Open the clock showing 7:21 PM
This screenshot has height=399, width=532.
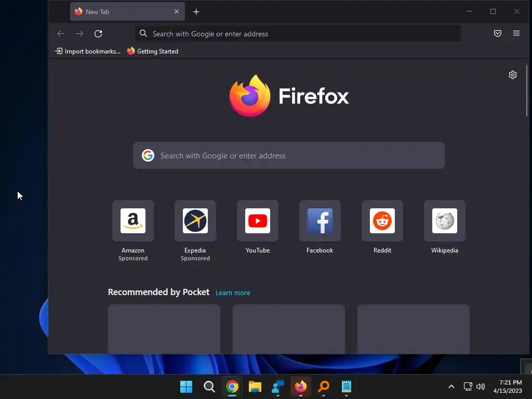508,387
